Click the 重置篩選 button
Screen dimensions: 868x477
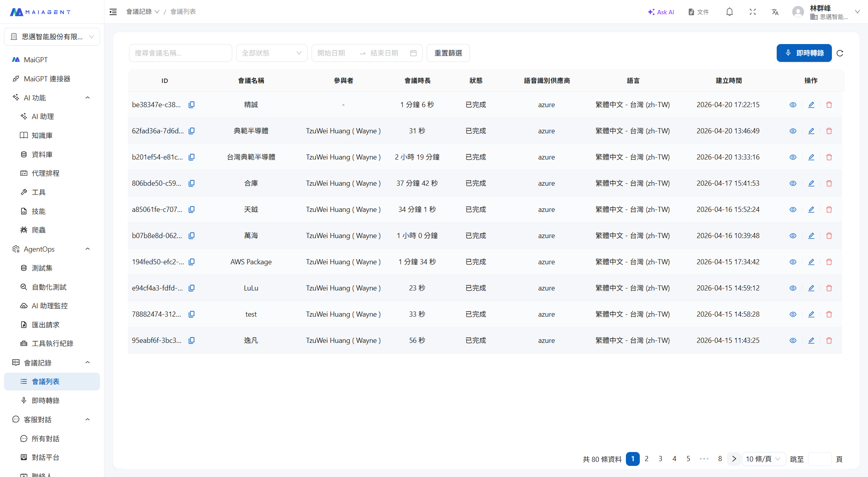click(x=448, y=53)
